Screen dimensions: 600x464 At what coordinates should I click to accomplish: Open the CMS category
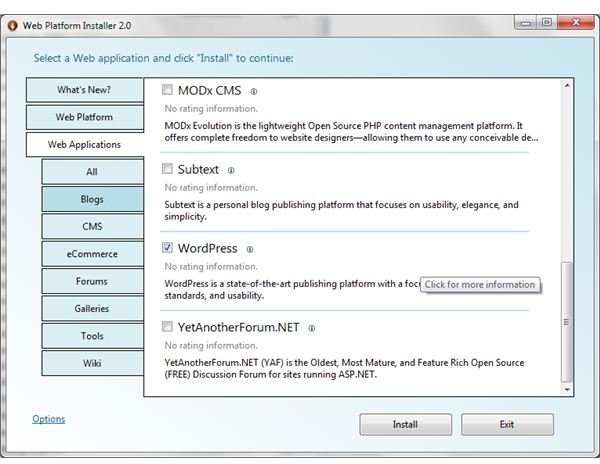[x=92, y=226]
